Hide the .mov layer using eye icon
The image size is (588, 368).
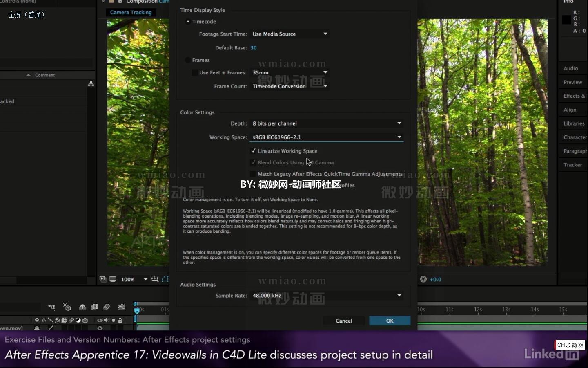[100, 328]
